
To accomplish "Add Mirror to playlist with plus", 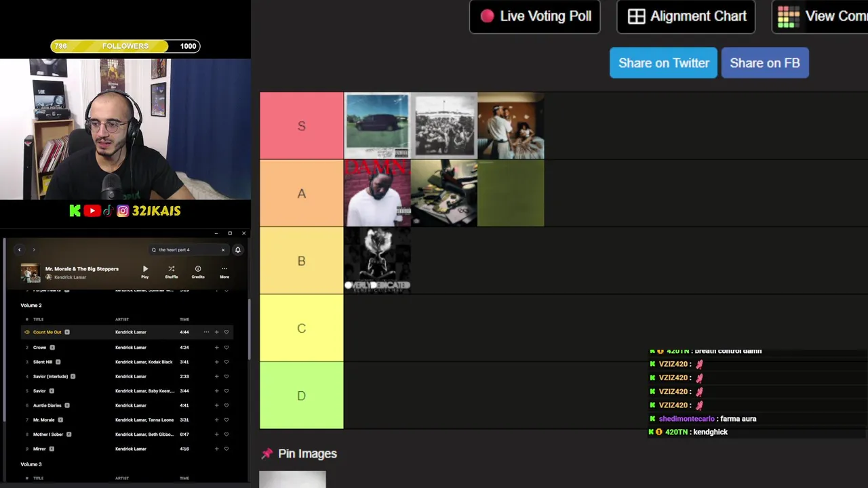I will (216, 449).
